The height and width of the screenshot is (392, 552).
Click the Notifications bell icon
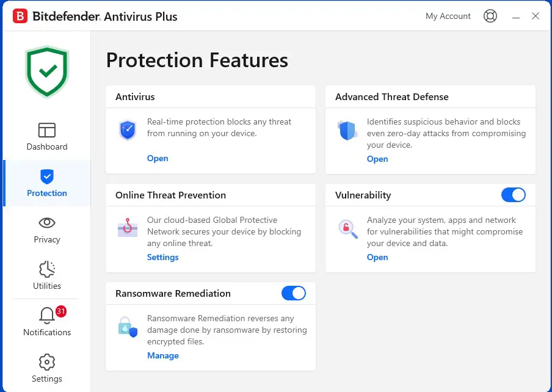[46, 316]
